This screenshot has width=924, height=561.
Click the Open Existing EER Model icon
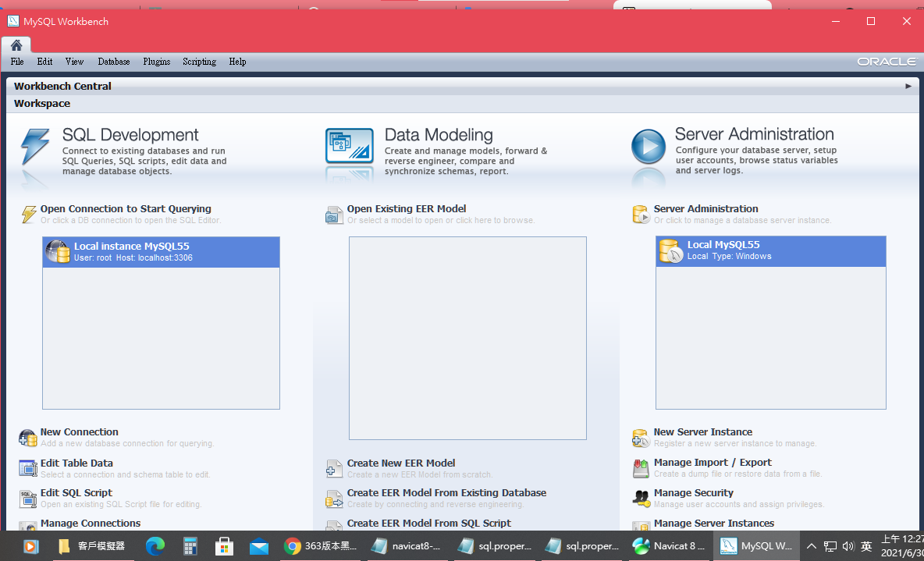click(x=334, y=215)
